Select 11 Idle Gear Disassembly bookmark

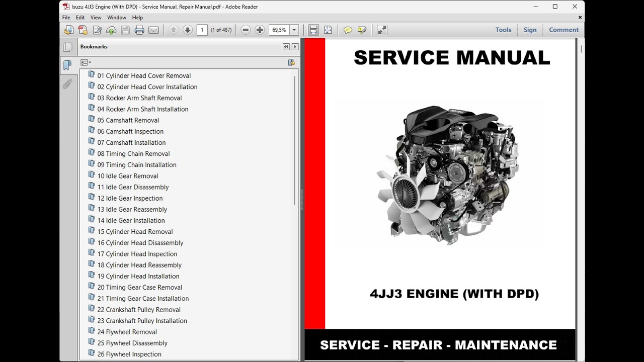coord(133,187)
